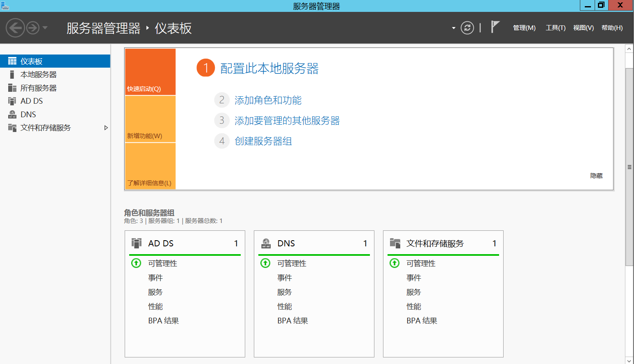
Task: Click the vertical scrollbar down arrow
Action: 629,360
